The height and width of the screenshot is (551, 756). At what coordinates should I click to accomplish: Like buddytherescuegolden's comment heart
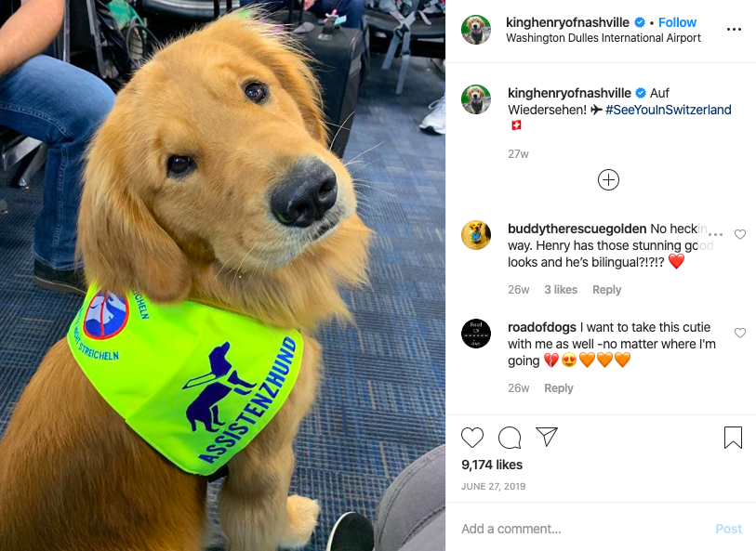tap(740, 234)
